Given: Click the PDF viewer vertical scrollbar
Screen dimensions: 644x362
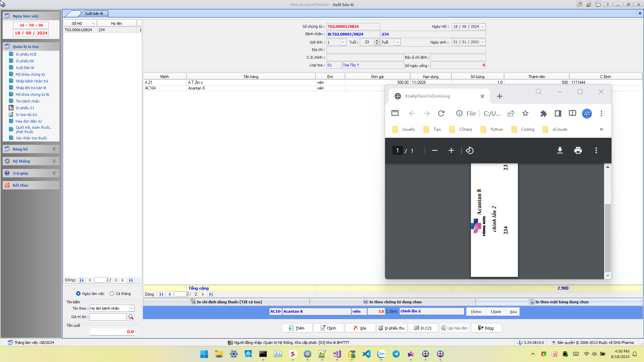Looking at the screenshot, I should [x=607, y=238].
